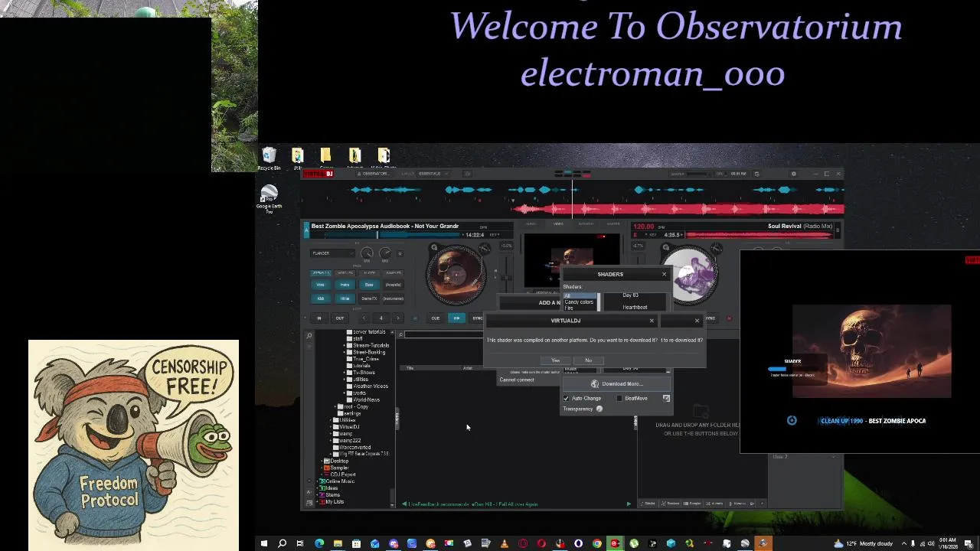Open the Google Earth Pro desktop icon

pyautogui.click(x=269, y=199)
